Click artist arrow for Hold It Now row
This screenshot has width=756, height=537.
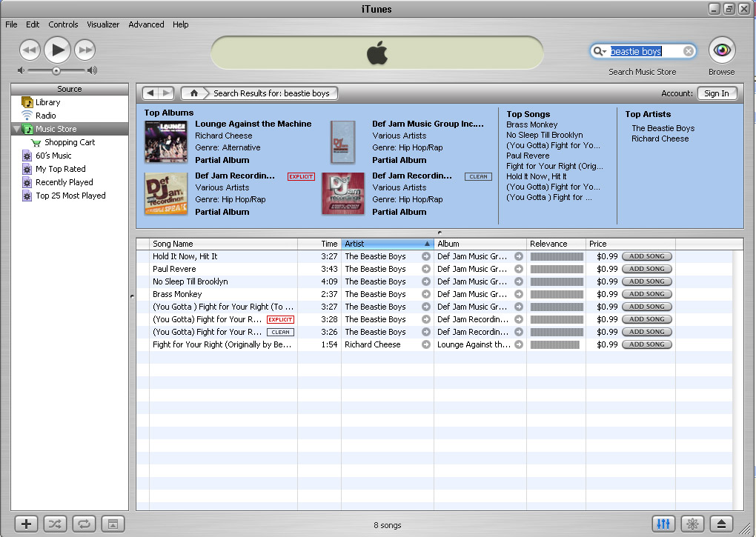coord(425,257)
